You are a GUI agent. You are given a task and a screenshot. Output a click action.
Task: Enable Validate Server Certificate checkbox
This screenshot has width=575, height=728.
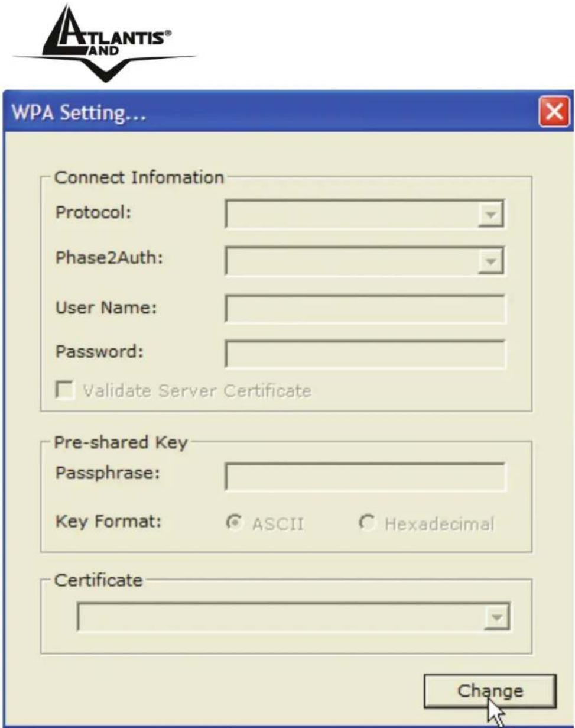pyautogui.click(x=65, y=390)
